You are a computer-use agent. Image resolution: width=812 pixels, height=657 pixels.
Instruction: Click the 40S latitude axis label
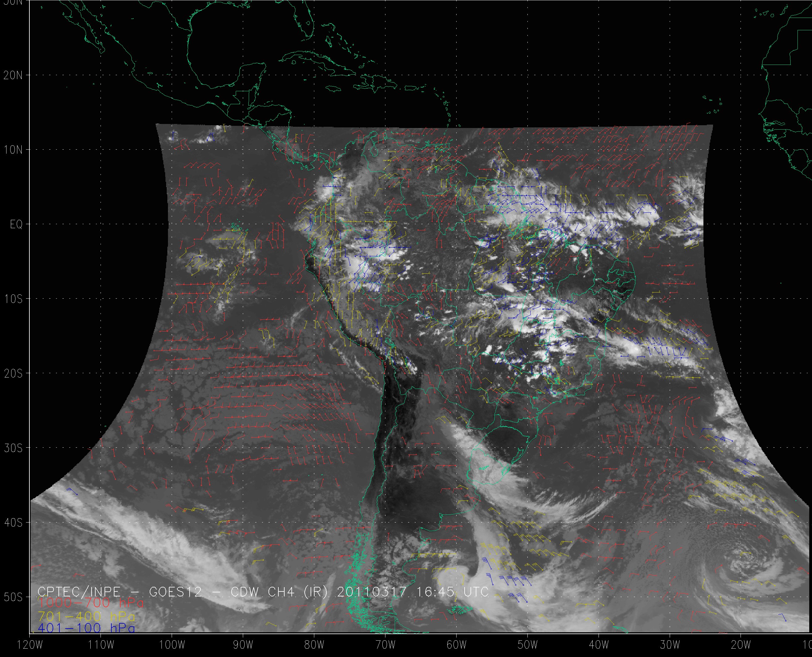[x=13, y=523]
